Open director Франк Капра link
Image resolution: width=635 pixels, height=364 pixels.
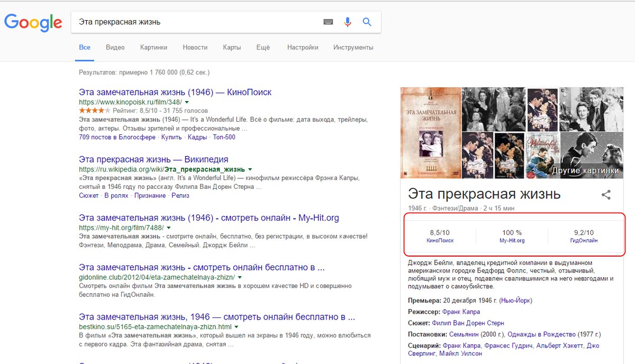tap(461, 312)
